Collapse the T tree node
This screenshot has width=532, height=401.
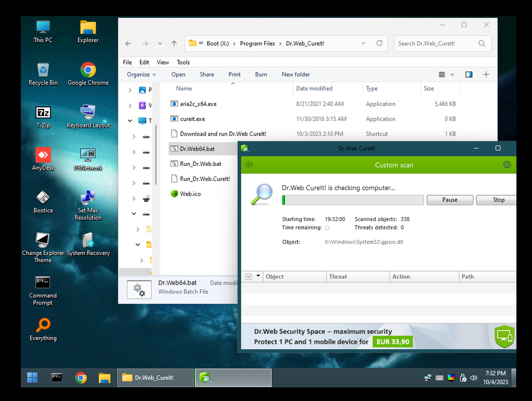[130, 120]
